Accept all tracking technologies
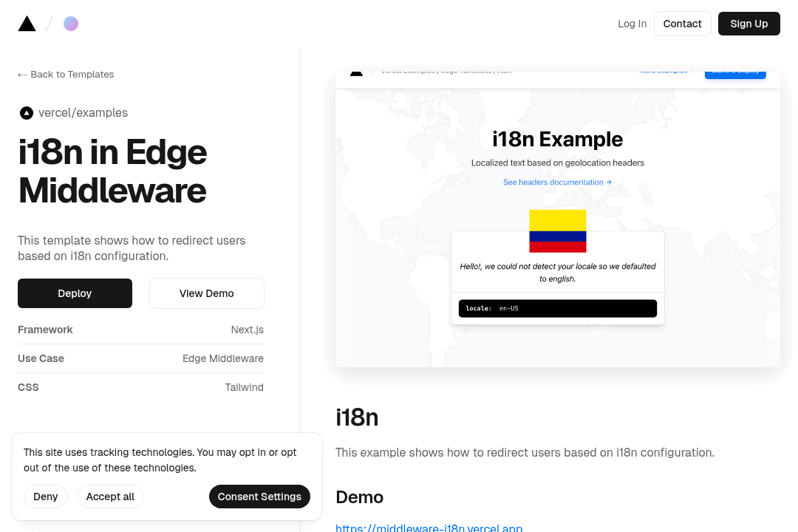This screenshot has width=798, height=532. (x=110, y=497)
